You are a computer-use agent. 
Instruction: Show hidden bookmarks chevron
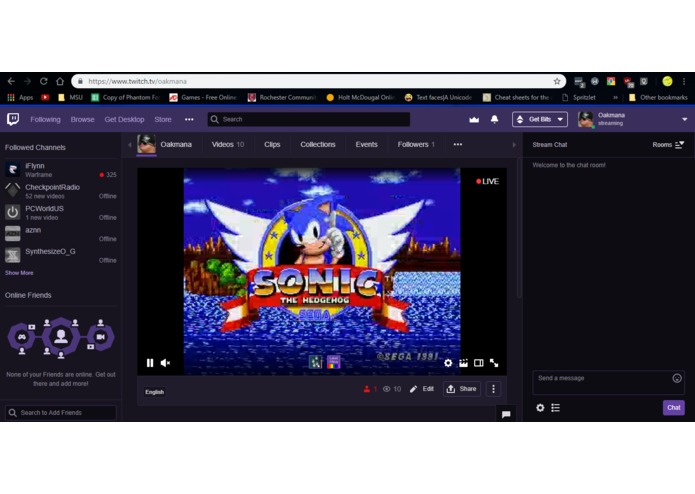tap(615, 97)
